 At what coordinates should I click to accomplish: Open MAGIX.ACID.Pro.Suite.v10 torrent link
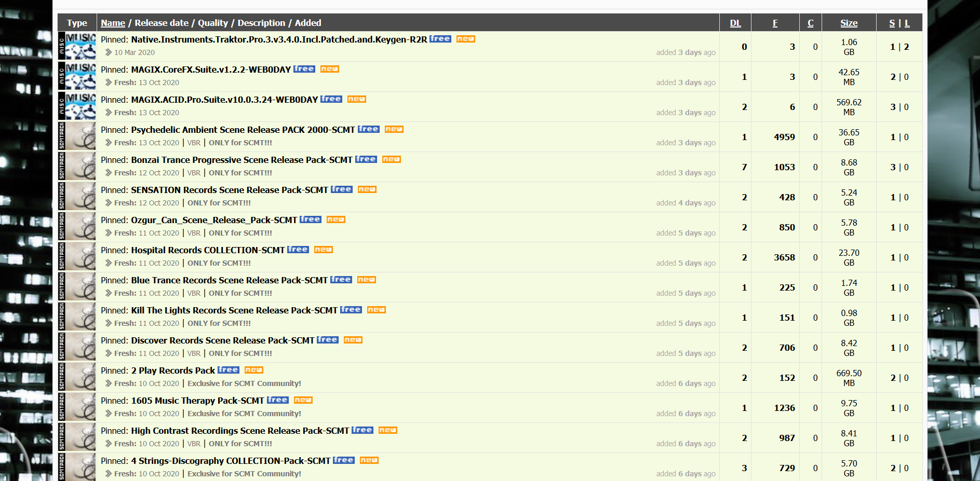point(224,100)
